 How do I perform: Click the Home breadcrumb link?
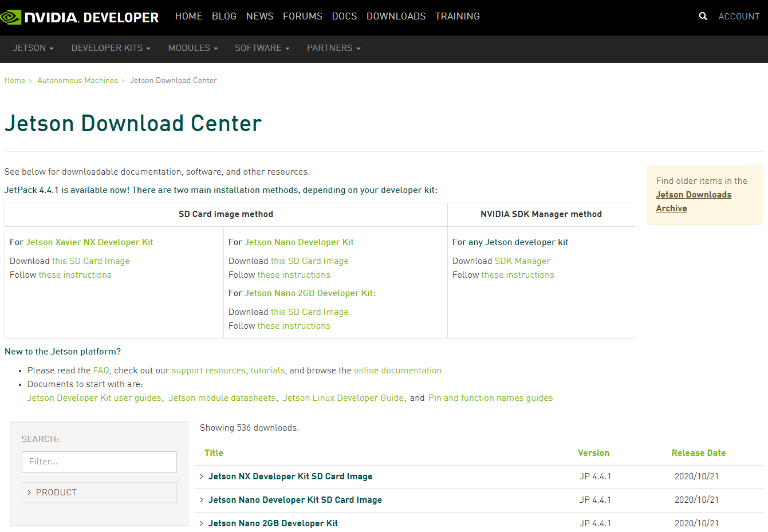coord(15,81)
